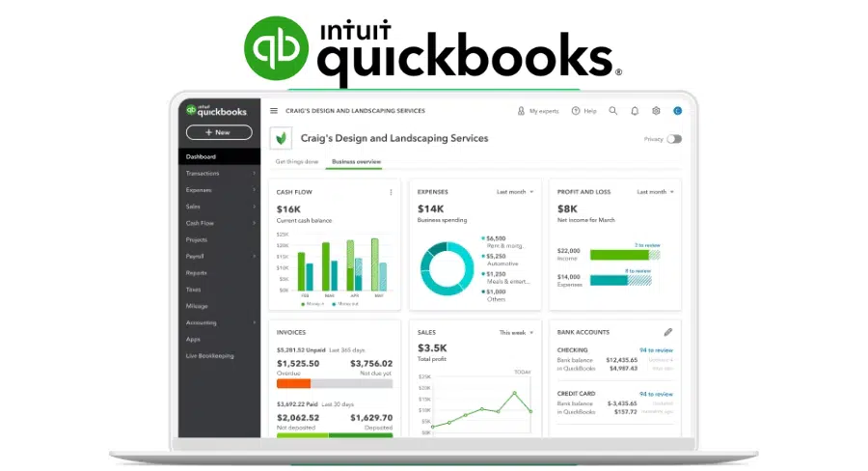The width and height of the screenshot is (868, 471).
Task: Toggle the Privacy switch
Action: click(x=674, y=139)
